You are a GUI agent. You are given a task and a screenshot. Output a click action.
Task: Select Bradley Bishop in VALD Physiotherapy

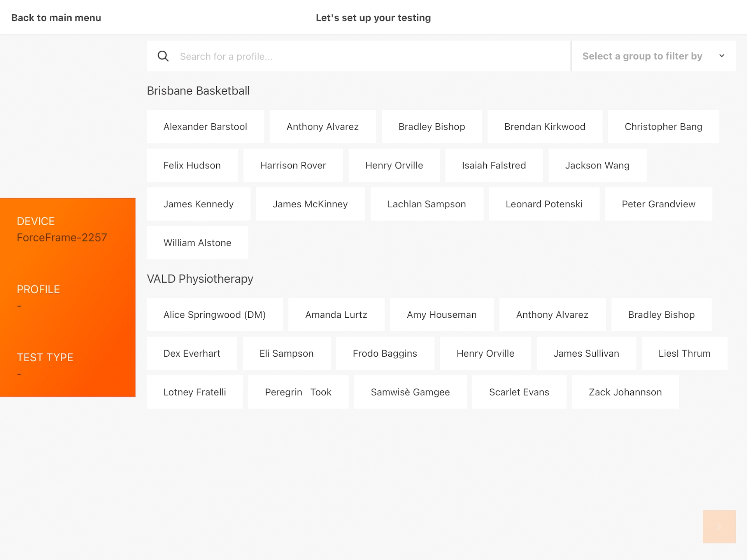tap(661, 315)
